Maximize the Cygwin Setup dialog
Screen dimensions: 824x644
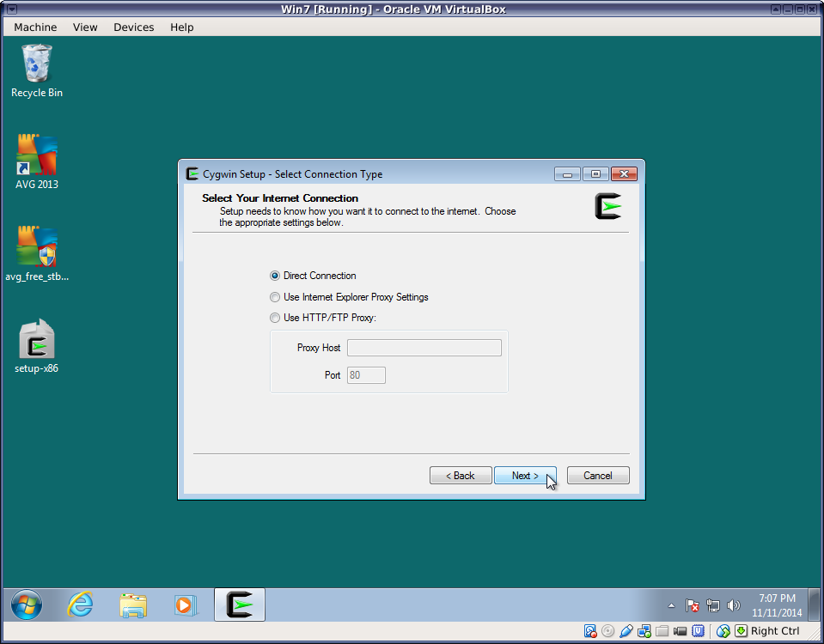595,173
